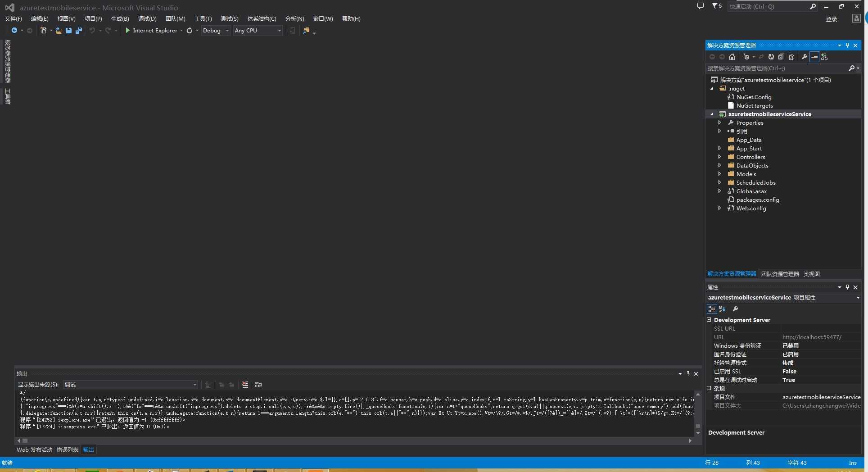Viewport: 868px width, 472px height.
Task: Click the Save All icon
Action: click(79, 31)
